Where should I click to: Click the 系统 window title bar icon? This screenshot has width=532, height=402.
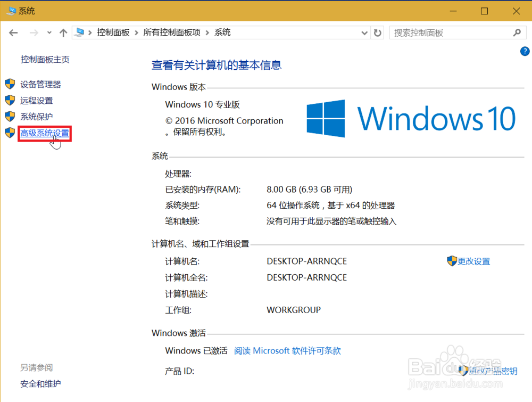[x=11, y=11]
